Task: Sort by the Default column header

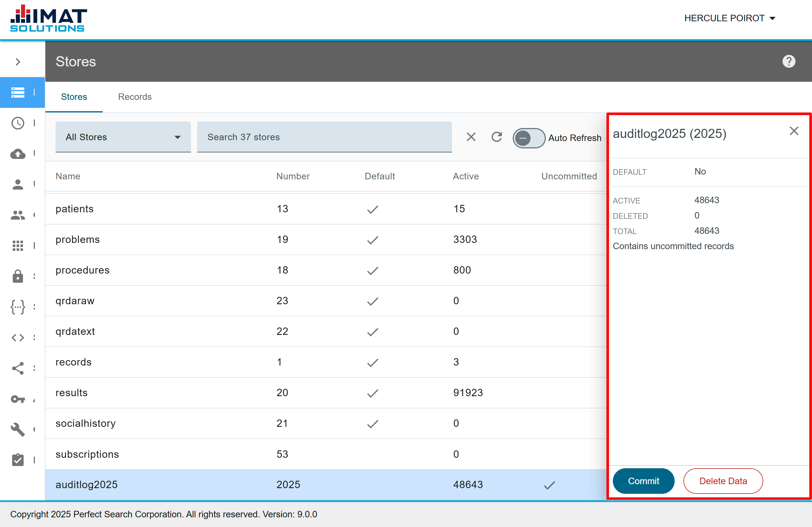Action: pyautogui.click(x=379, y=176)
